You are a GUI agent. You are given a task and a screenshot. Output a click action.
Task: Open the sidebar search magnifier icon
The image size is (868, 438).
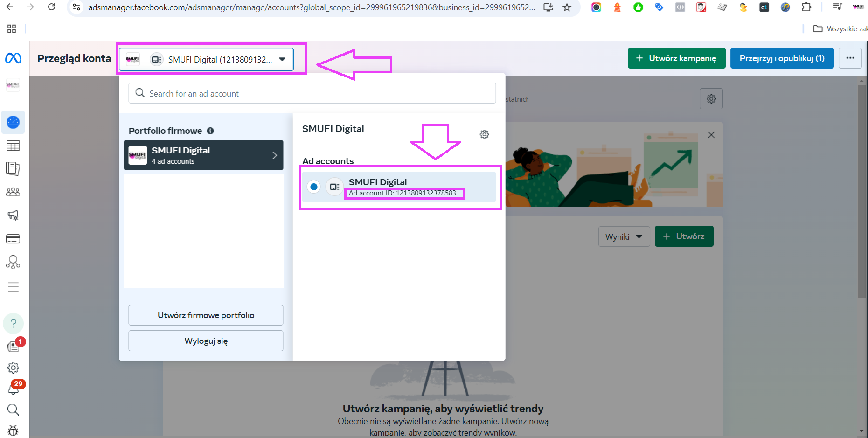click(x=13, y=410)
